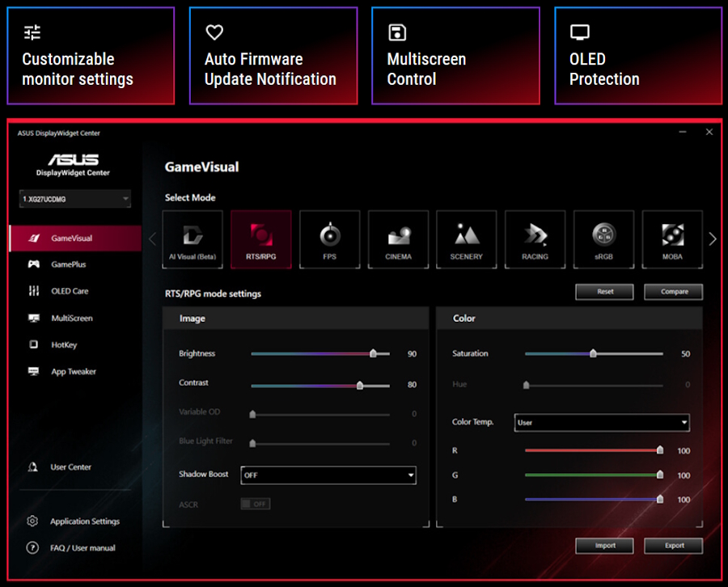Click the OLED Protection card
Image resolution: width=728 pixels, height=587 pixels.
(638, 56)
